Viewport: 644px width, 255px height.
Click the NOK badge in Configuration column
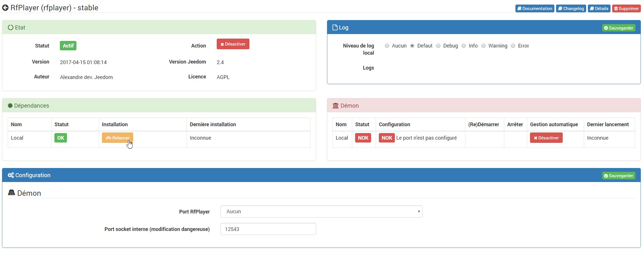[387, 138]
